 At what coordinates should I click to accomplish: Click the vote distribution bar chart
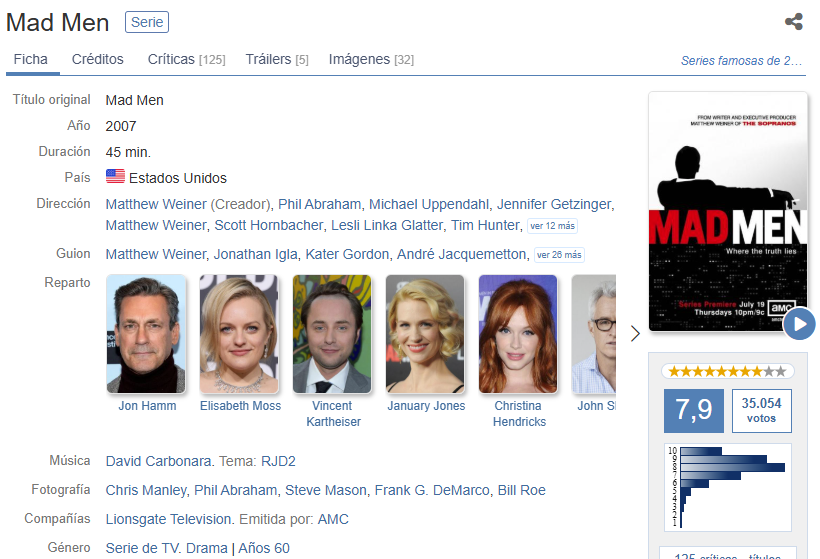(x=727, y=487)
